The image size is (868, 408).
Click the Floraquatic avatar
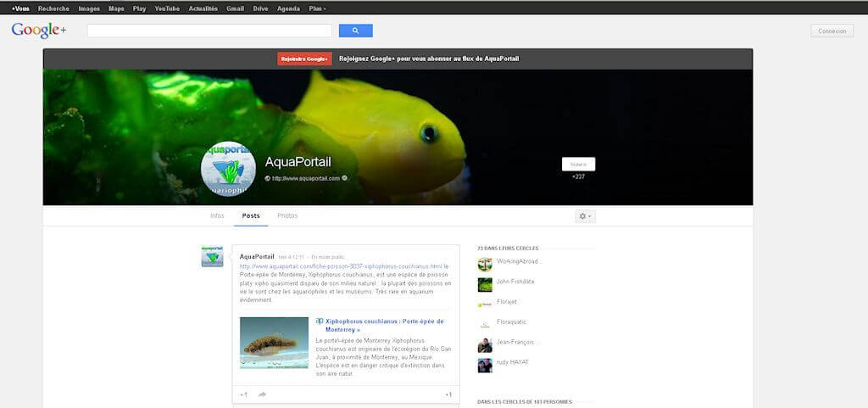click(485, 325)
